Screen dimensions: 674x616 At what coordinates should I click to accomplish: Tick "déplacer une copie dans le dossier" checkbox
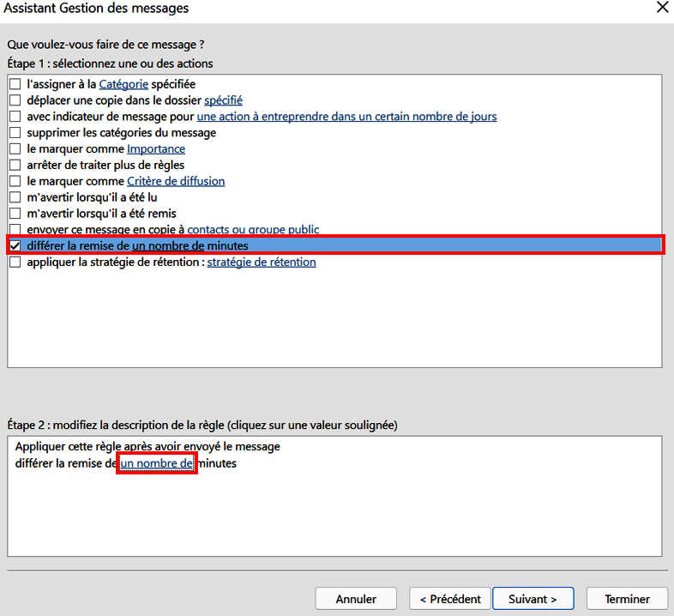coord(15,100)
